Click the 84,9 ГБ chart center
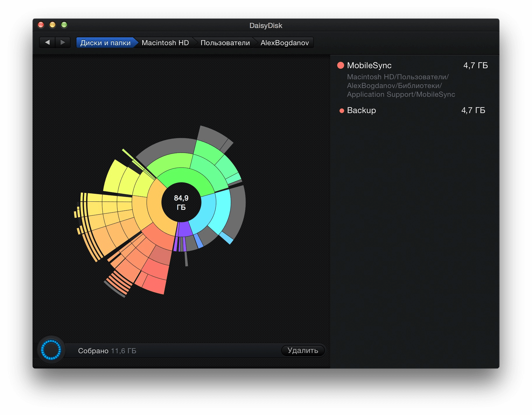 point(181,203)
